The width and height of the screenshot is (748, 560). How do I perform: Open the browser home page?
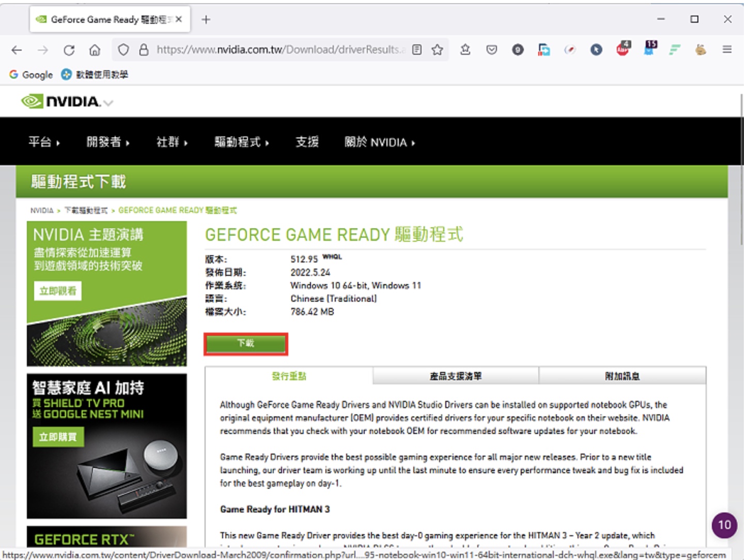click(95, 50)
